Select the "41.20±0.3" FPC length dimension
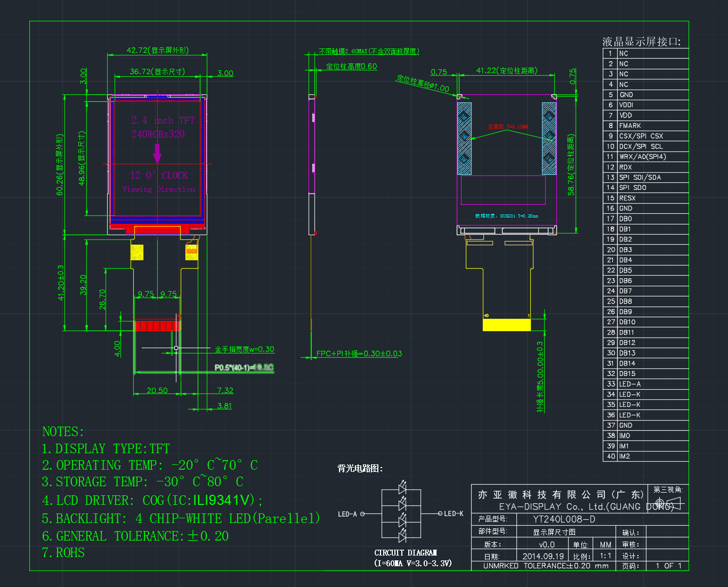This screenshot has width=728, height=587. [x=61, y=283]
